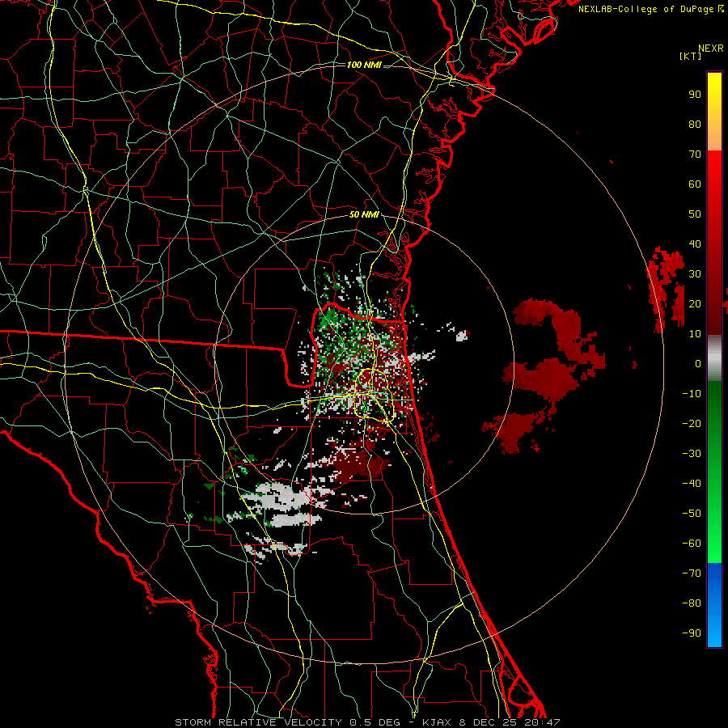
Task: Click the -50 value on the velocity scale
Action: click(692, 514)
